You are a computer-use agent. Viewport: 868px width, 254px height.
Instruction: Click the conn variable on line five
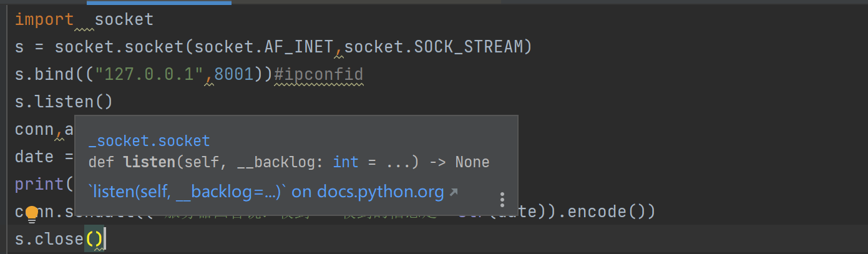click(x=34, y=129)
